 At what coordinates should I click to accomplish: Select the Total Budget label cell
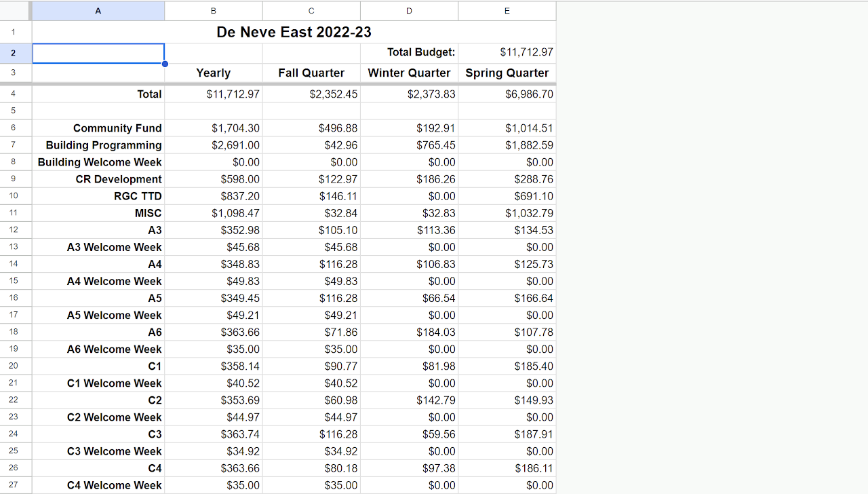409,52
